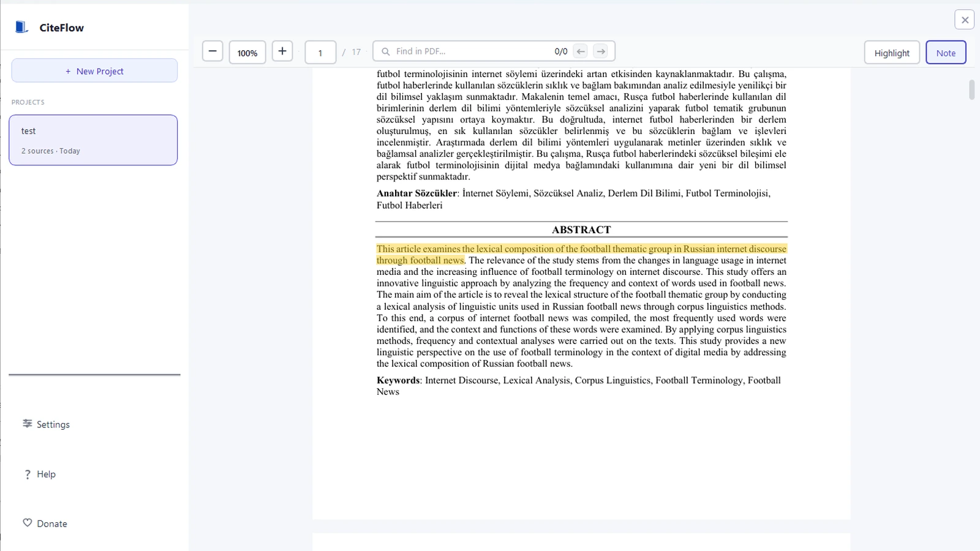The image size is (980, 551).
Task: Click the Donate heart icon
Action: [28, 522]
